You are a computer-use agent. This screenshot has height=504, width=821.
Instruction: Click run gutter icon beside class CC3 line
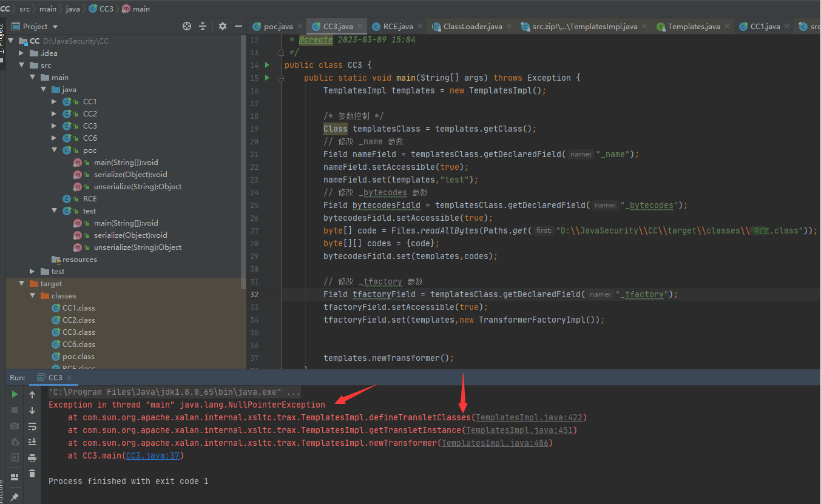click(x=267, y=65)
